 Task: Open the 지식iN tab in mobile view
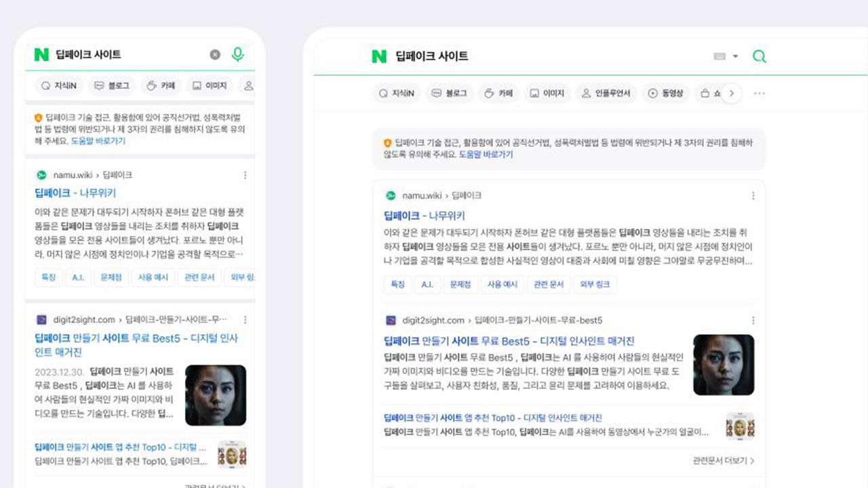(58, 86)
